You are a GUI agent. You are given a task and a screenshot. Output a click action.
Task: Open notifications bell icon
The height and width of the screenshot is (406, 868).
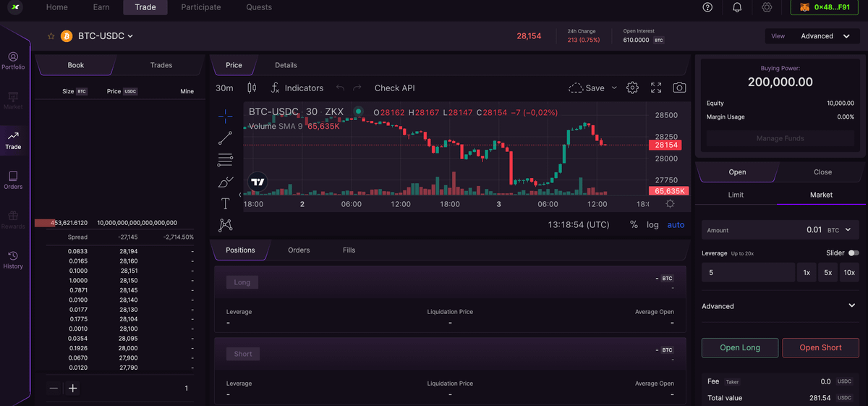tap(737, 7)
